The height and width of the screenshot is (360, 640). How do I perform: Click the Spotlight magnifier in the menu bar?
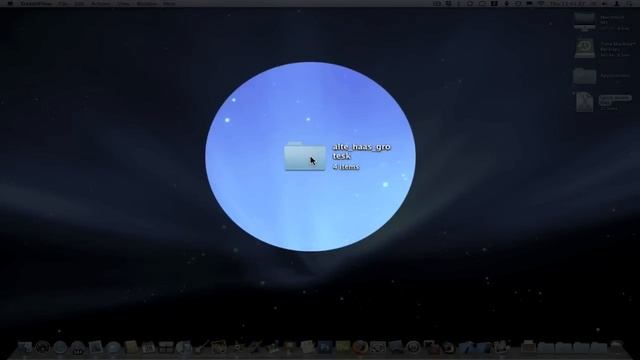coord(630,3)
